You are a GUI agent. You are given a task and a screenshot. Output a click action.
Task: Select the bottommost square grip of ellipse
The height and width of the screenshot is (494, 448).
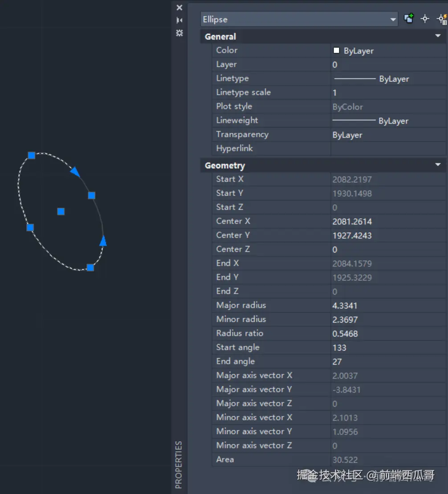(x=90, y=267)
